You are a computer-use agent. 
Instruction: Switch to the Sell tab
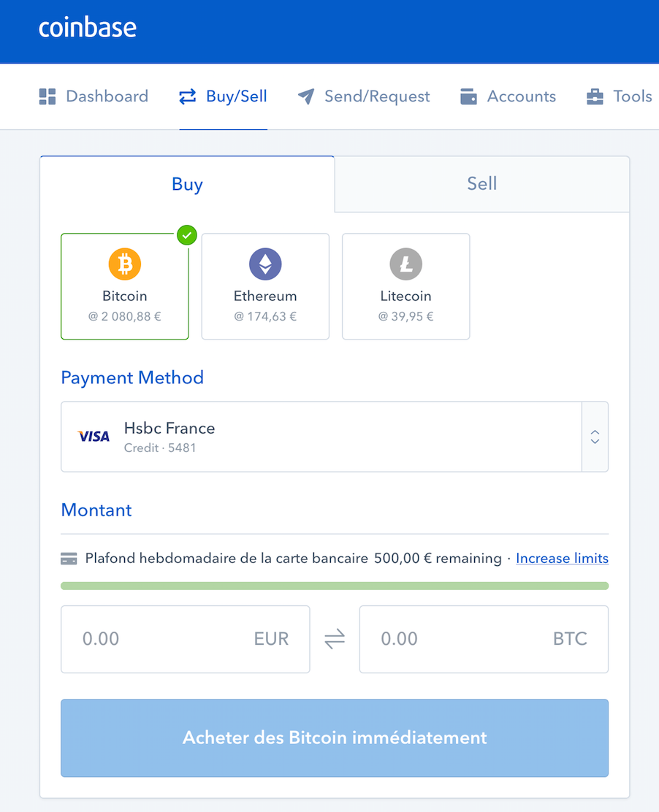[x=481, y=184]
